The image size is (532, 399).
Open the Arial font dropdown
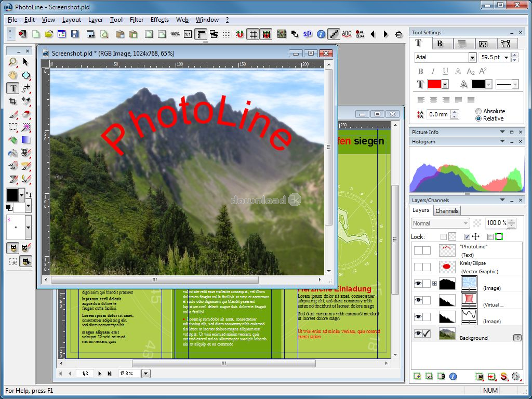pyautogui.click(x=473, y=57)
